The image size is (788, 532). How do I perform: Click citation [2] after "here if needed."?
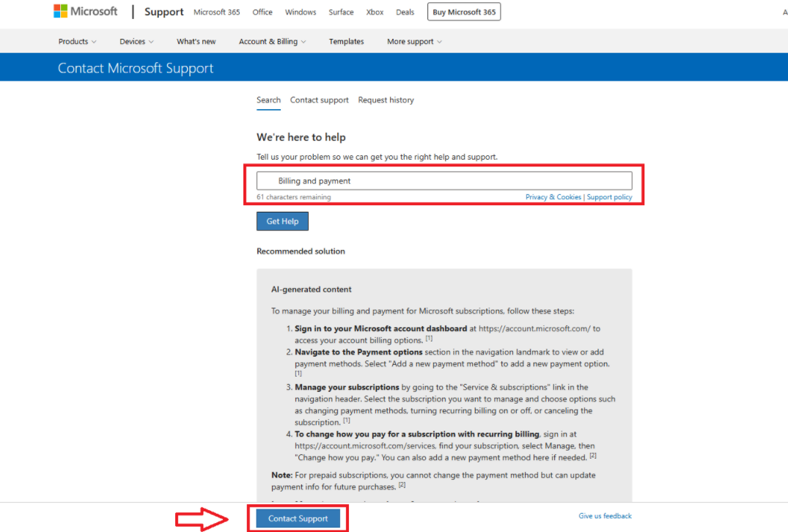(x=593, y=456)
